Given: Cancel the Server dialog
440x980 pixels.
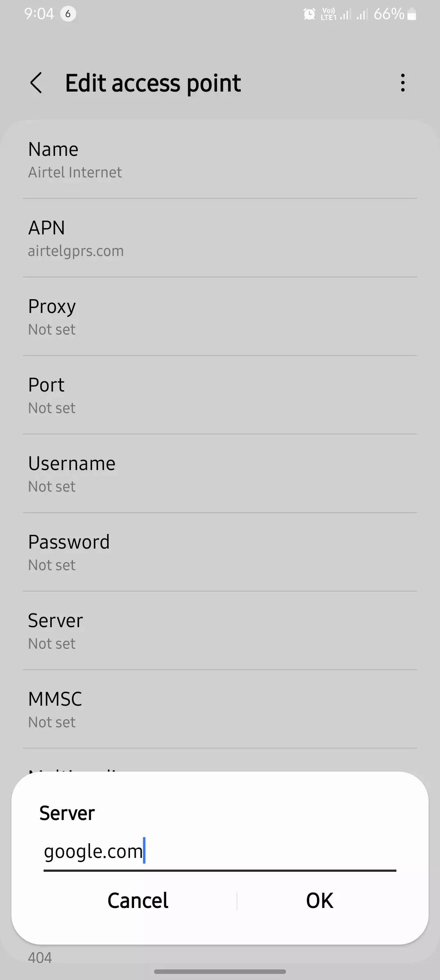Looking at the screenshot, I should [x=138, y=901].
